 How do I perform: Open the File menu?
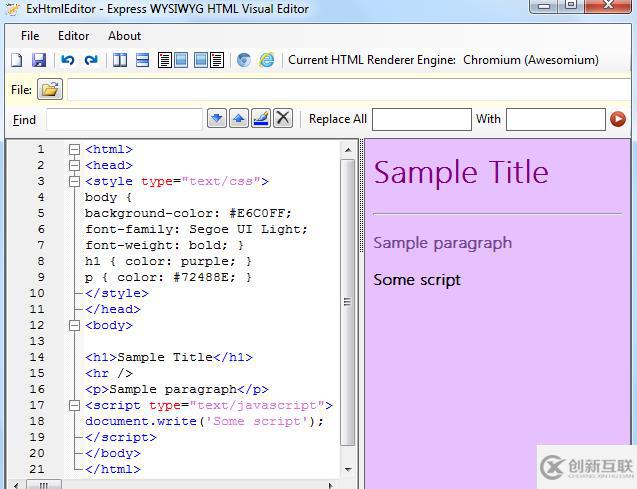coord(30,35)
